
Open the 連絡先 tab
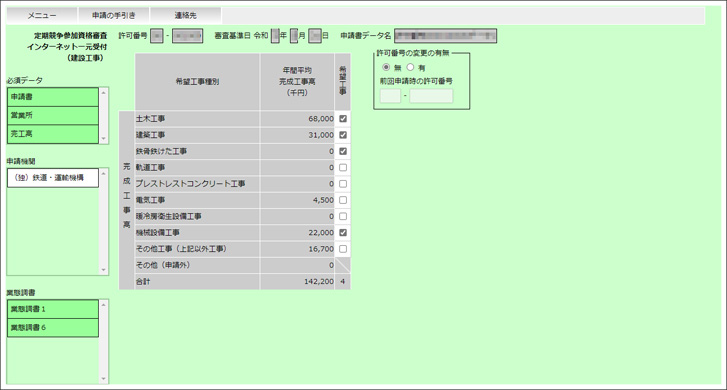point(185,15)
